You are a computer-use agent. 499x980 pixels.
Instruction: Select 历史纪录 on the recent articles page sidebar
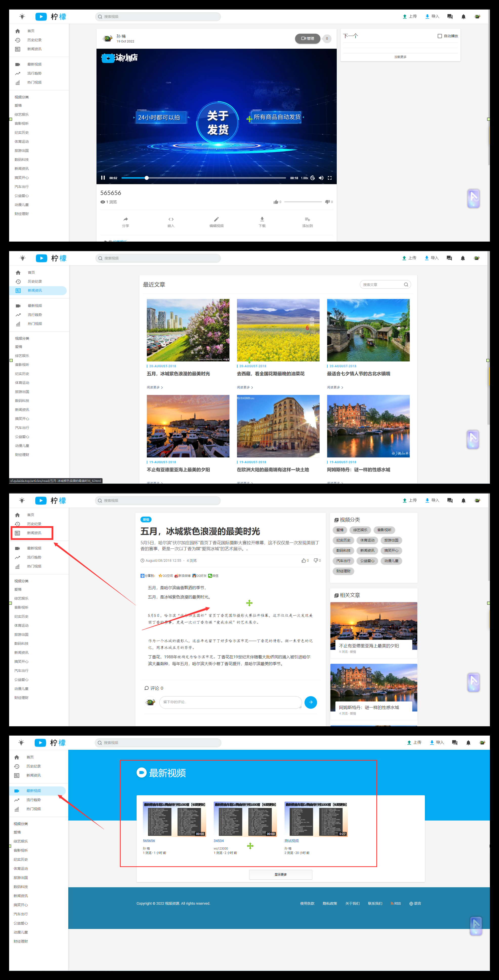[x=35, y=282]
